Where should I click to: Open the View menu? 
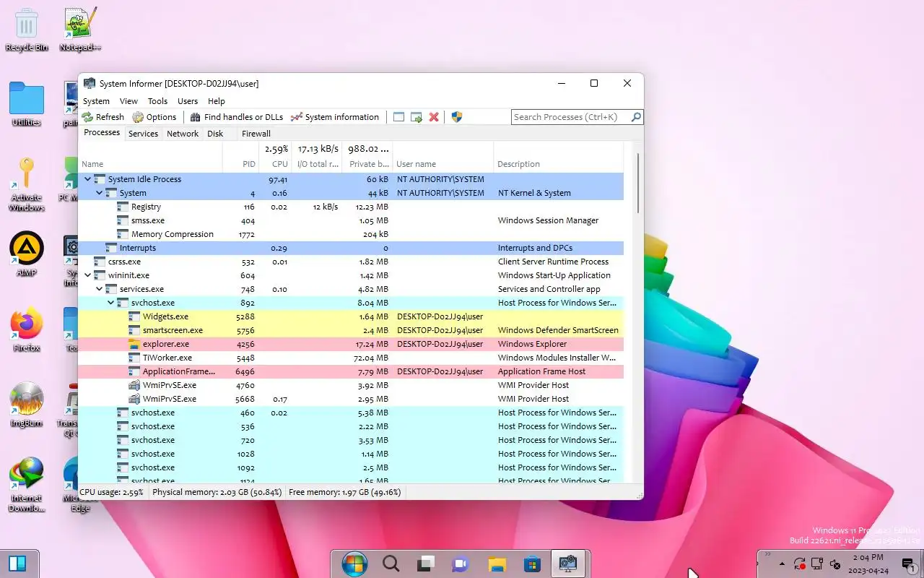128,101
